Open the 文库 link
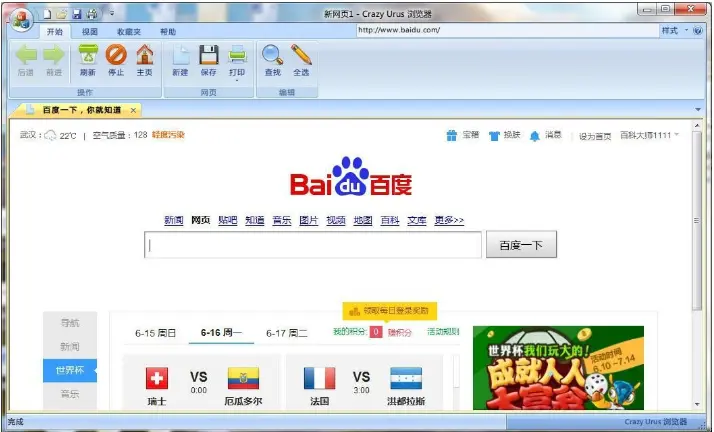Screen dimensions: 714x432 [x=417, y=220]
